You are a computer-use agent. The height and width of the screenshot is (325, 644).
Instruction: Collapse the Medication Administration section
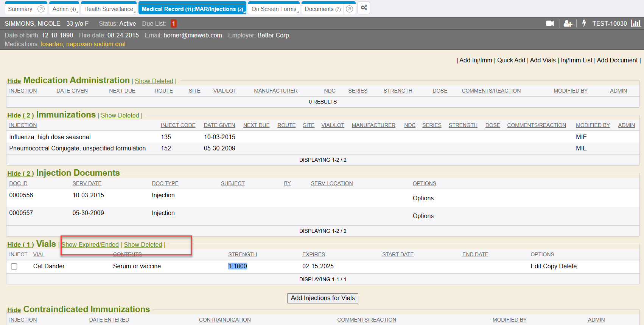[x=14, y=81]
